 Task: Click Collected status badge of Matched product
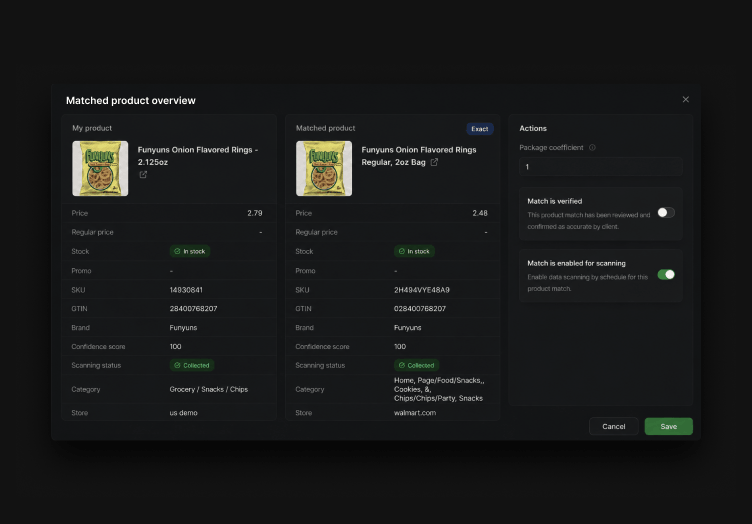[x=416, y=365]
